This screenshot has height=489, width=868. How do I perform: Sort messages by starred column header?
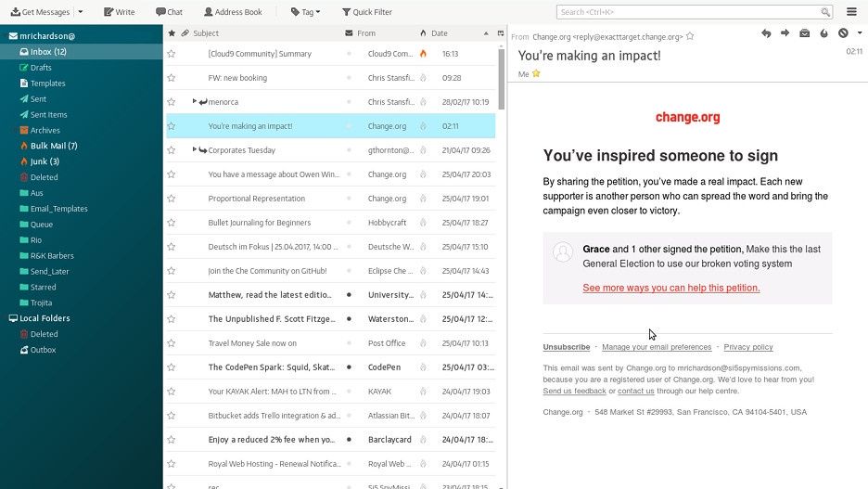click(x=172, y=33)
